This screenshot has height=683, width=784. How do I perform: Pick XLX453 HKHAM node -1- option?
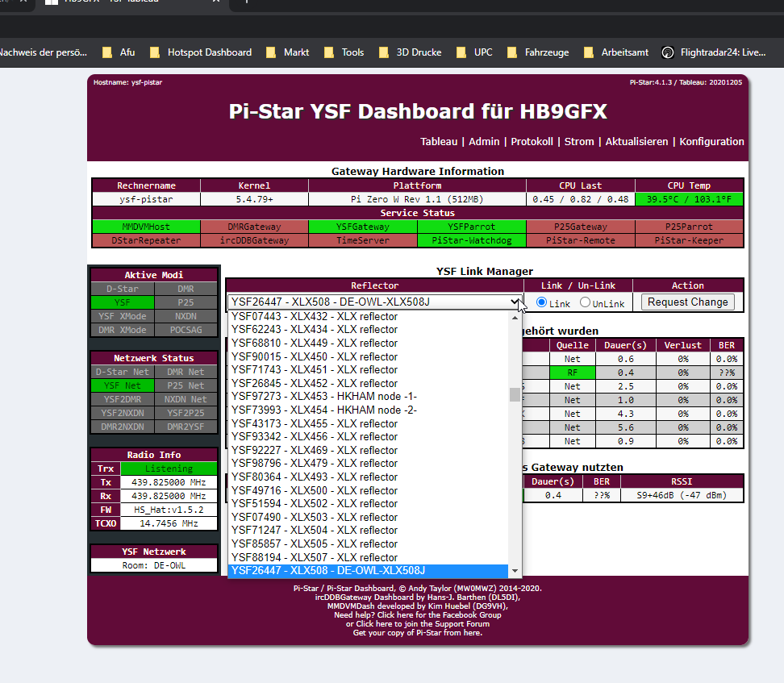368,397
